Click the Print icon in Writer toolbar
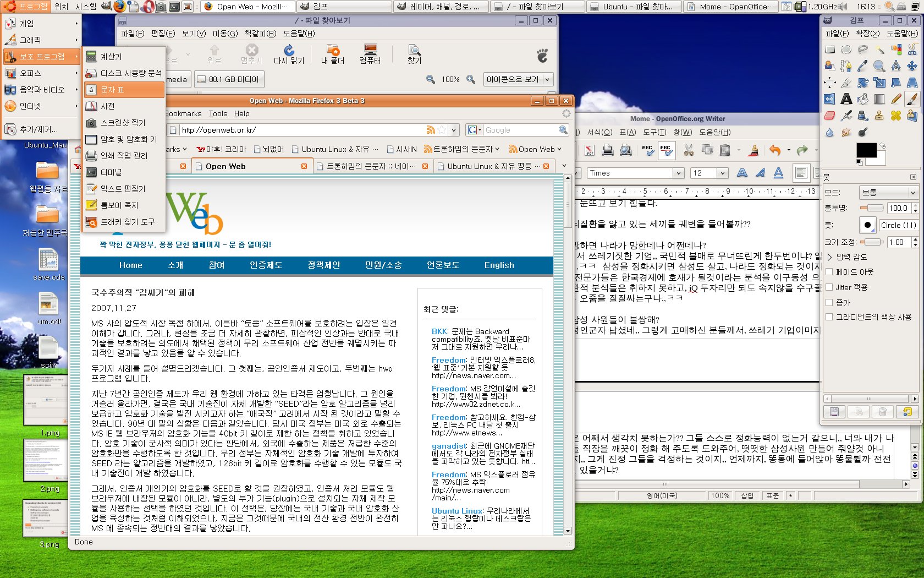The image size is (924, 578). [607, 150]
